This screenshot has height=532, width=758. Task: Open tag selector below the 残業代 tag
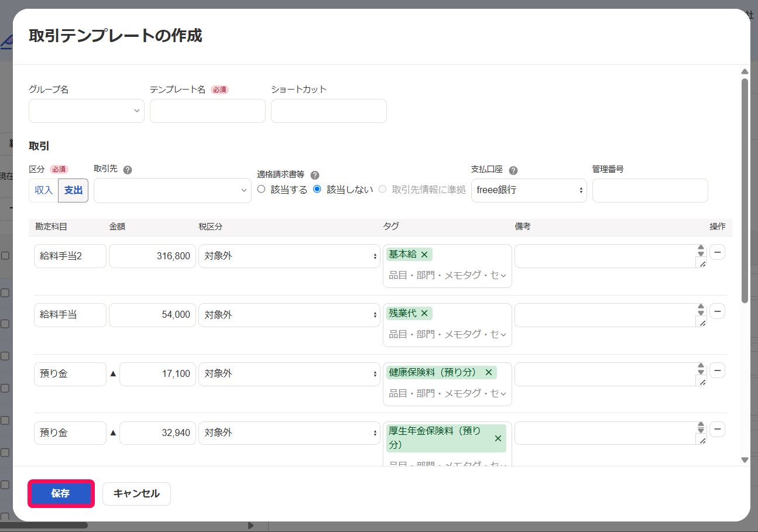point(447,334)
